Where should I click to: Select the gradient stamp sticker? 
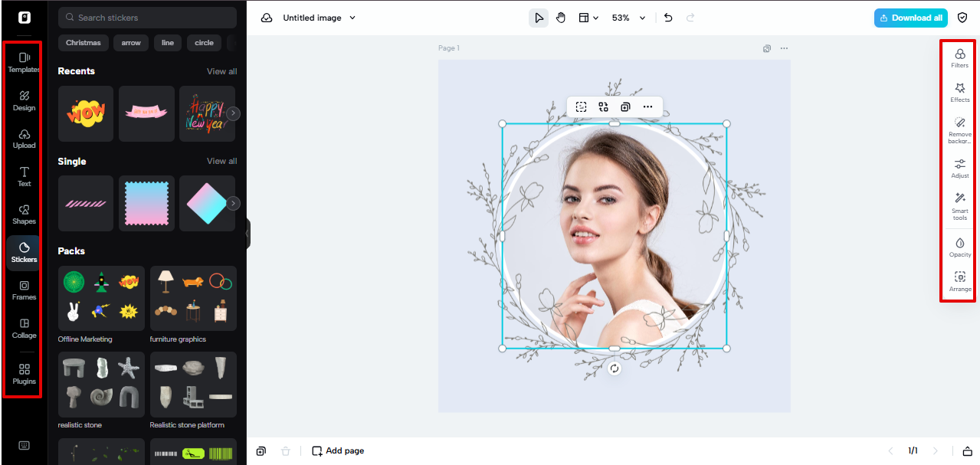pyautogui.click(x=146, y=203)
